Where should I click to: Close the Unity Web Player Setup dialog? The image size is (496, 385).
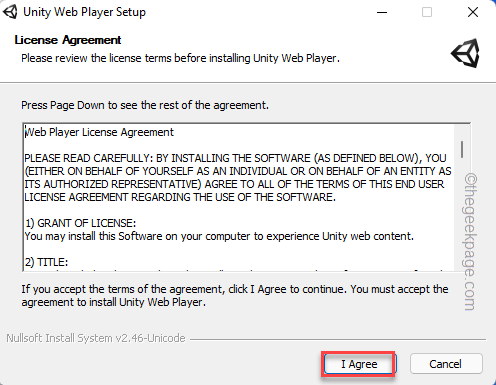473,12
